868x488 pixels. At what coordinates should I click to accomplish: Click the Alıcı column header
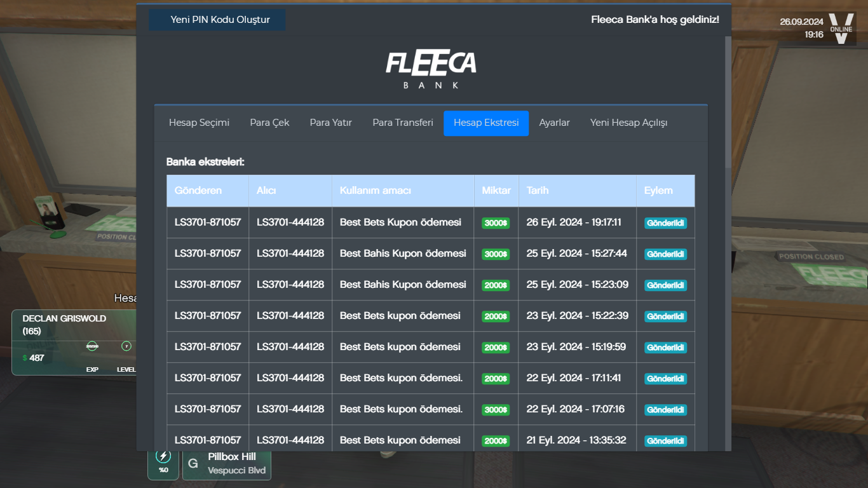coord(290,191)
